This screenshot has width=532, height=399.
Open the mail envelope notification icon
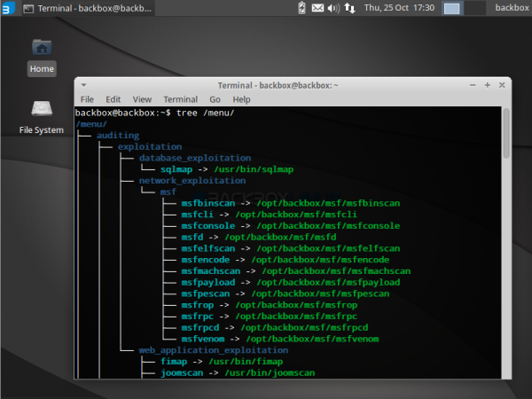coord(317,8)
